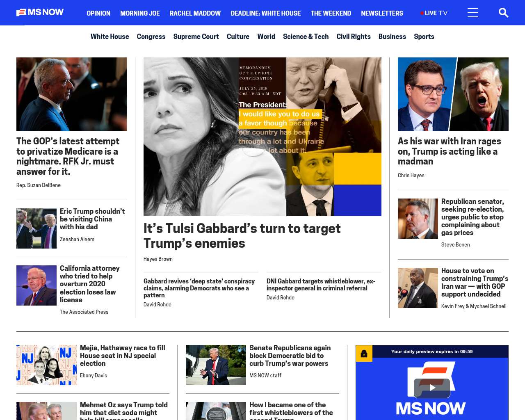View author Hayes Brown
Viewport: 525px width, 420px height.
pyautogui.click(x=158, y=259)
